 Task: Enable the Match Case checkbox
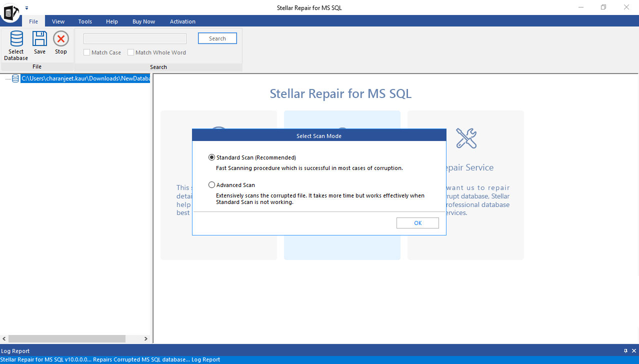pos(87,52)
